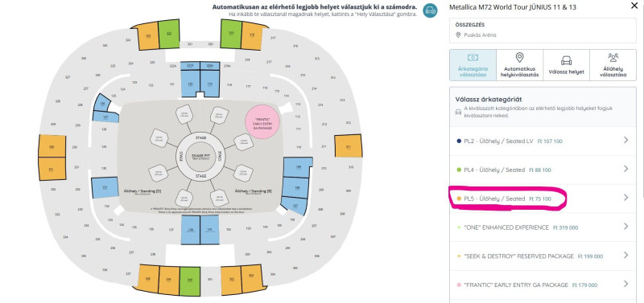Choose the "ONE" ENHANCED EXPERIENCE package
The image size is (644, 303).
click(x=543, y=227)
